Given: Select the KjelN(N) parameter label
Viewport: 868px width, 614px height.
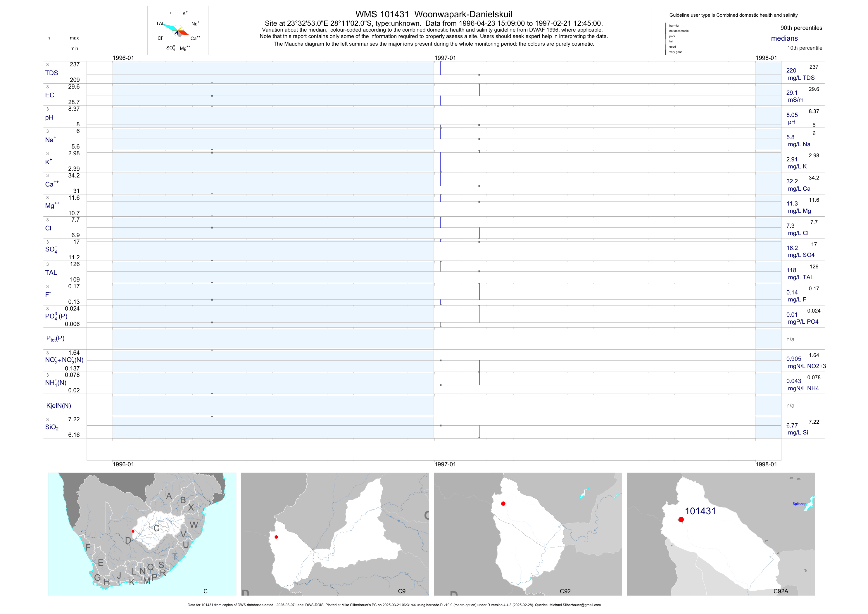Looking at the screenshot, I should (x=58, y=406).
